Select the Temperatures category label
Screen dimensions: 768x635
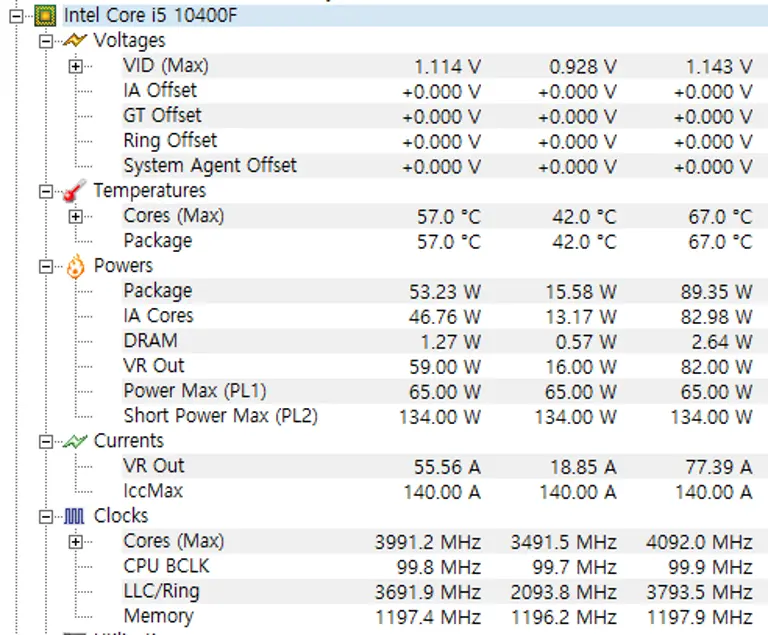149,191
